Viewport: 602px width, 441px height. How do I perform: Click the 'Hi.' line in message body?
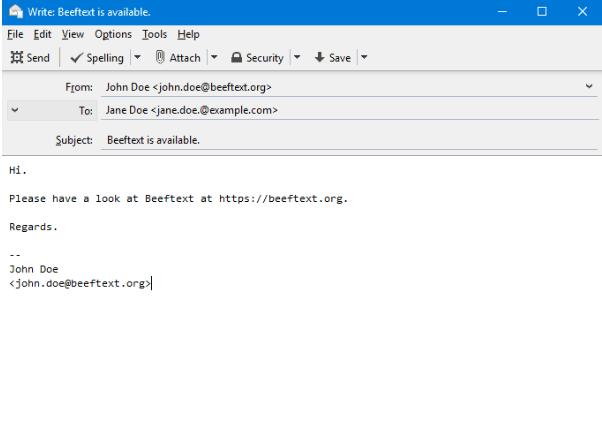point(18,170)
